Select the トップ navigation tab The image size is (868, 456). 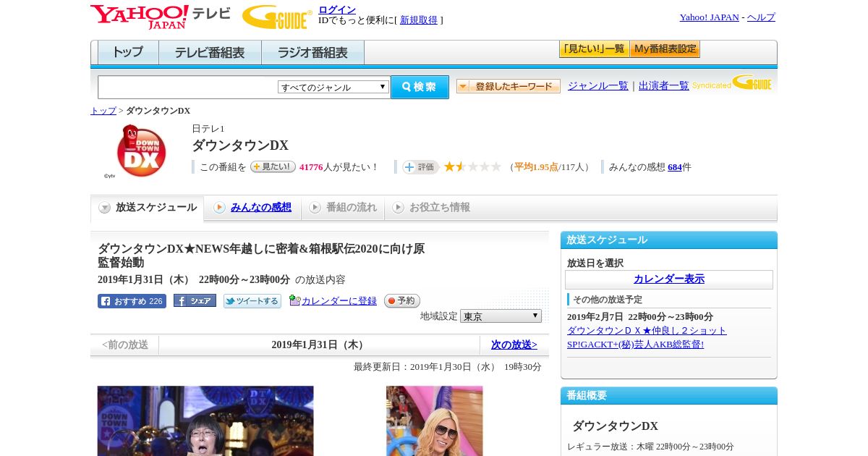coord(128,52)
